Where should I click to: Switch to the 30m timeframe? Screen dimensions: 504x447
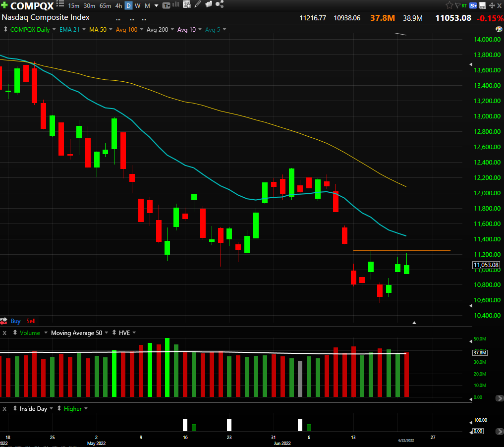pos(89,6)
